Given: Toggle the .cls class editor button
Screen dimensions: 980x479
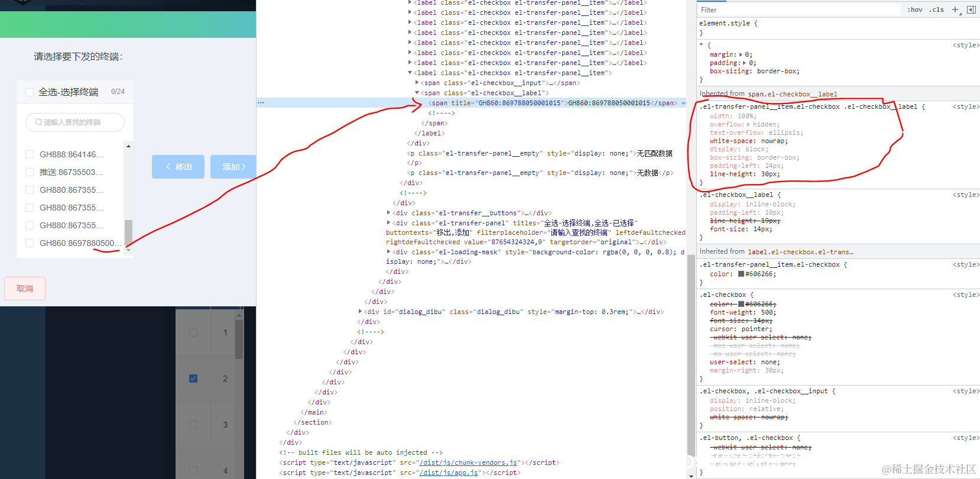Looking at the screenshot, I should pos(936,9).
